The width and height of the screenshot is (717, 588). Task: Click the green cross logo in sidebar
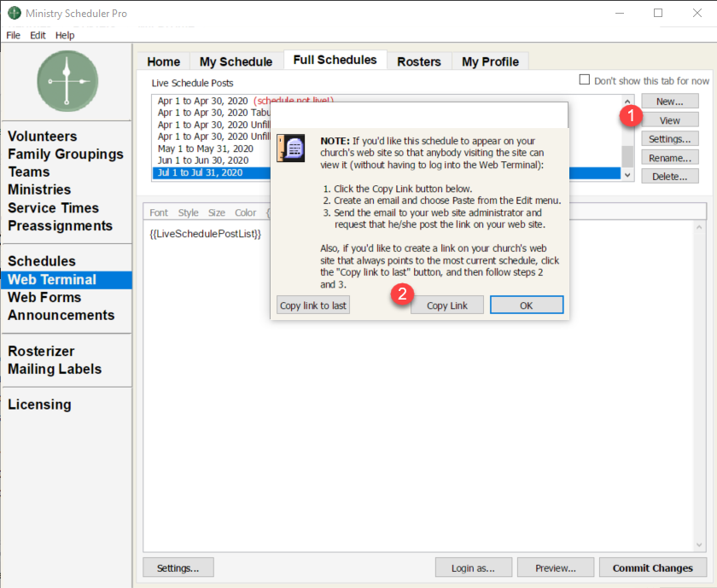pos(67,80)
